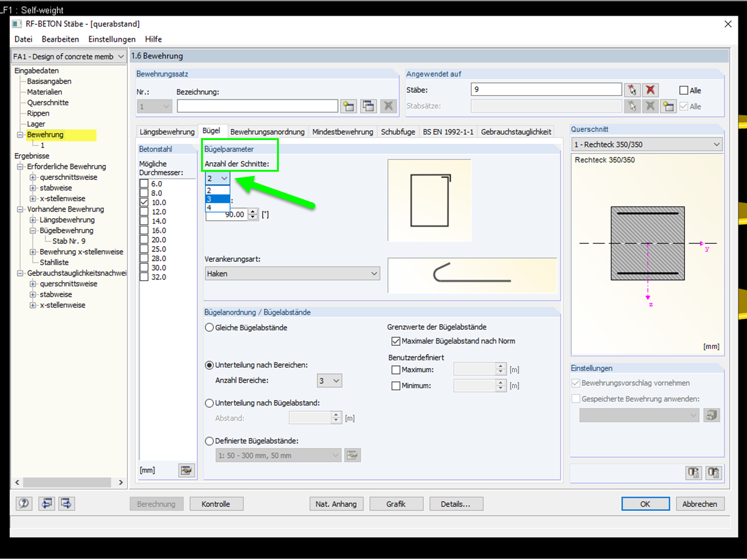The image size is (747, 560).
Task: Select Gleiche Bügelabstände radio button
Action: (x=210, y=327)
